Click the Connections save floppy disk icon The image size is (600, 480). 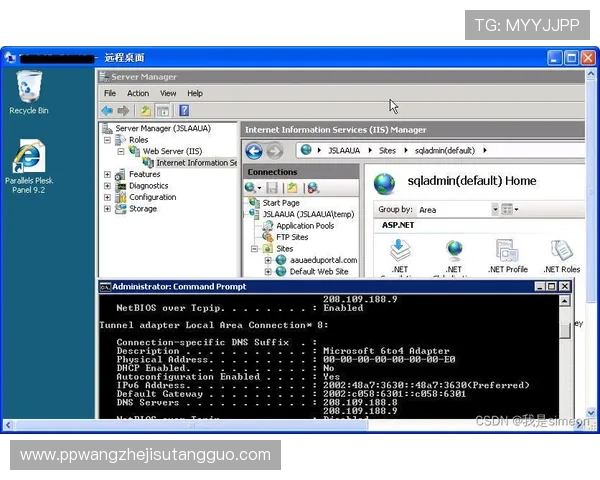click(x=272, y=188)
